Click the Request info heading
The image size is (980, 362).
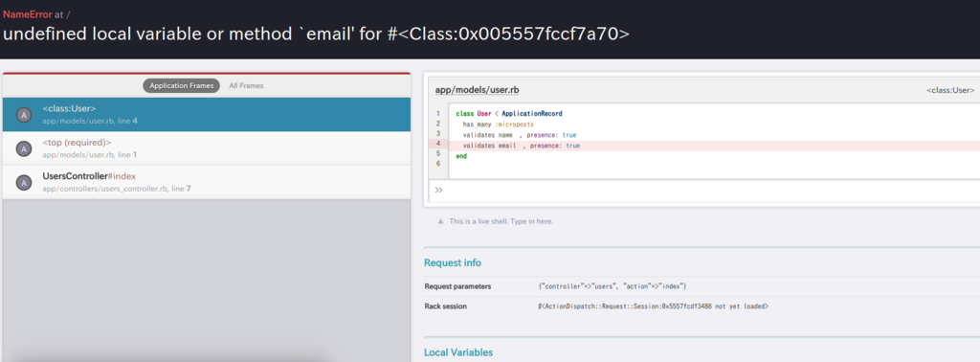click(453, 262)
